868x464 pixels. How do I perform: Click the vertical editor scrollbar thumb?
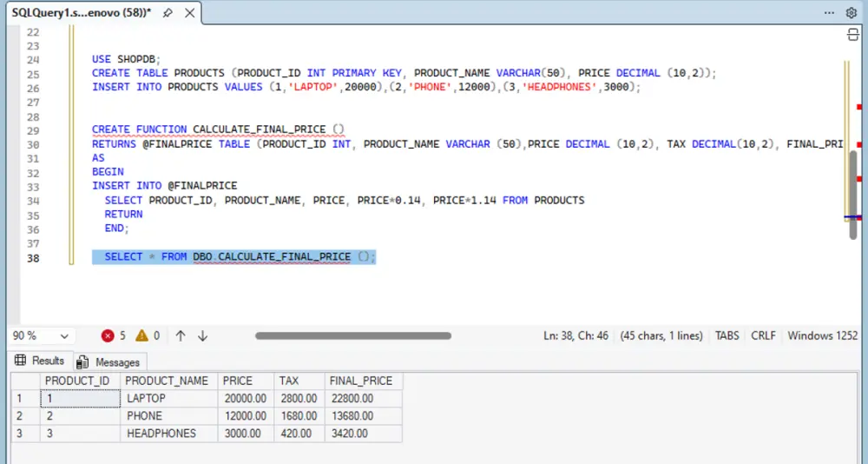tap(853, 196)
